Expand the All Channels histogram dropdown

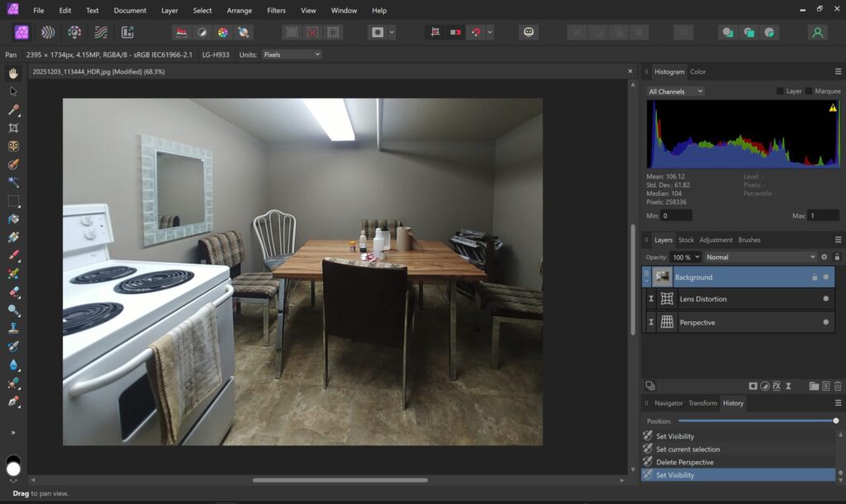click(x=675, y=91)
